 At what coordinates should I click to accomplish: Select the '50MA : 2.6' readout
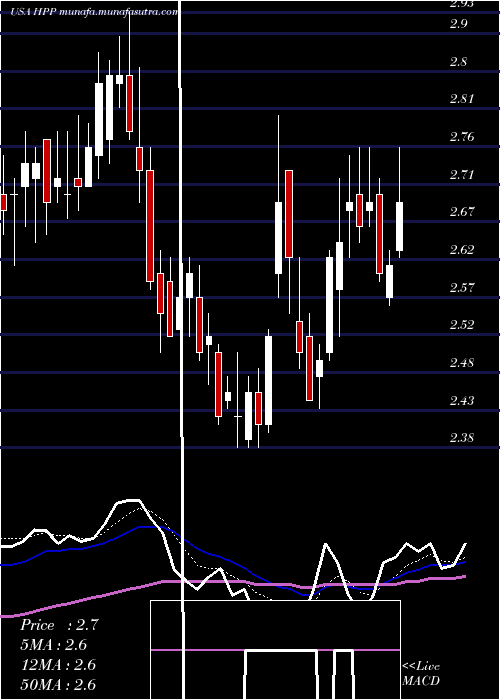(58, 684)
